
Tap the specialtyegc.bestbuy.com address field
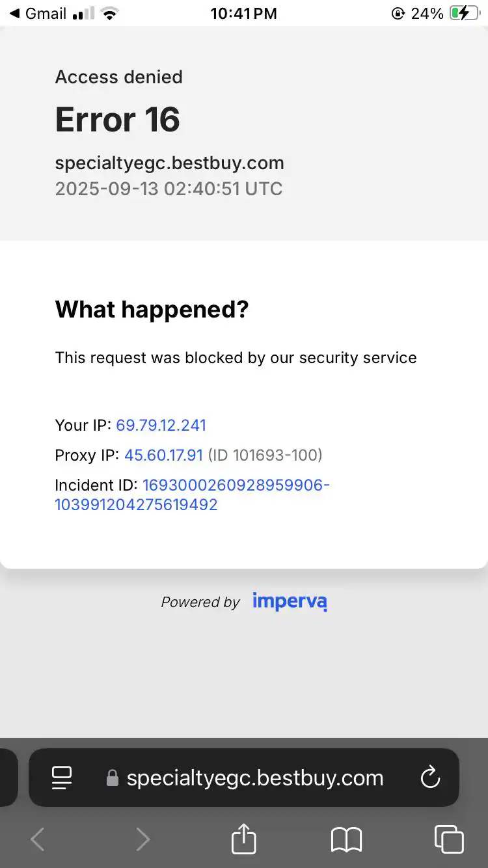(x=254, y=778)
